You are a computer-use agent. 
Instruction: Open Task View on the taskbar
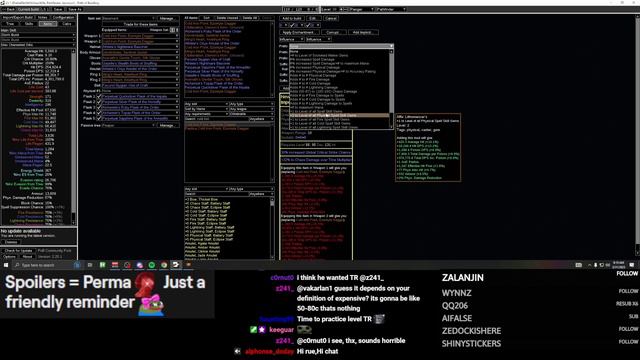coord(90,265)
